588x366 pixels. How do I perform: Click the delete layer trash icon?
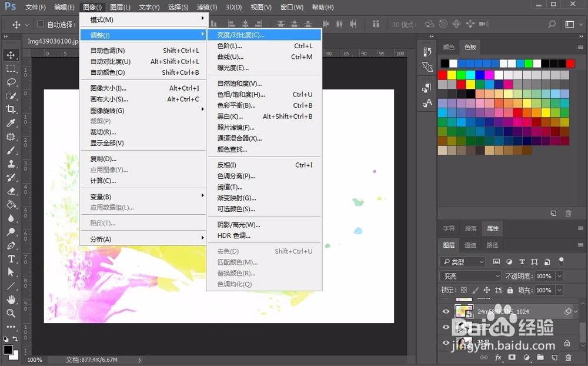(x=569, y=357)
